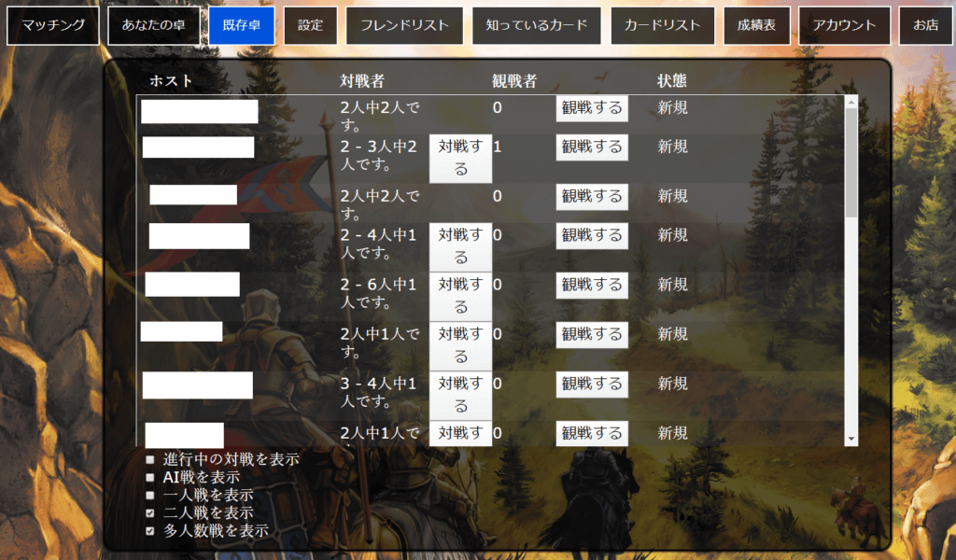
Task: Join the 2-6人中1人 table with 対戦する
Action: click(x=460, y=295)
